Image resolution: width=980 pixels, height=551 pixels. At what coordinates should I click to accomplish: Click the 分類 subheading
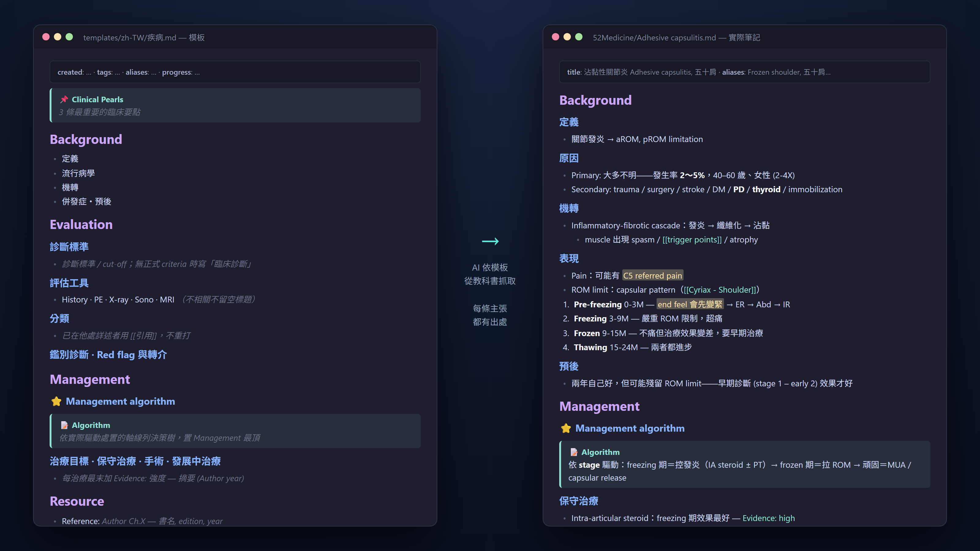(59, 318)
